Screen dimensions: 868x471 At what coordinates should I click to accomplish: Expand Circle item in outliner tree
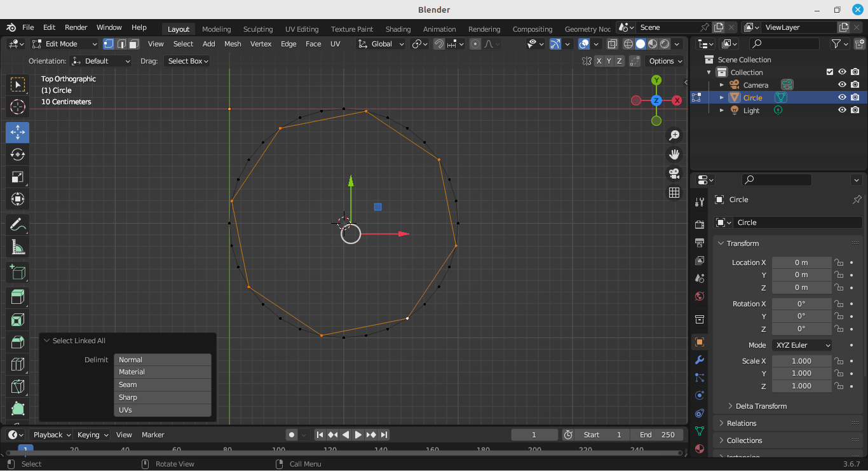(721, 97)
